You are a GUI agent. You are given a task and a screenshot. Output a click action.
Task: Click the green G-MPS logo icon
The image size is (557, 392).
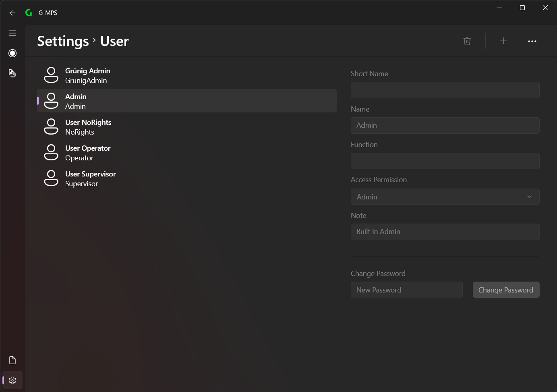[x=29, y=13]
